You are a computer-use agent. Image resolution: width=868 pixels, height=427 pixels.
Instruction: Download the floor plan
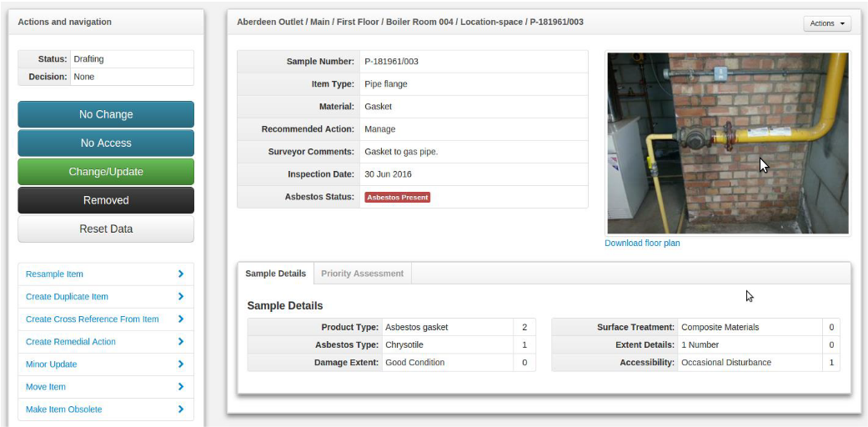tap(642, 244)
